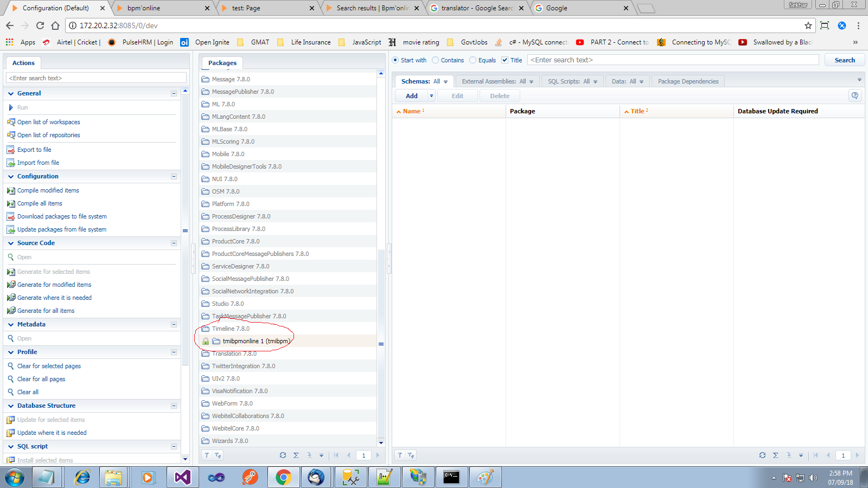The image size is (868, 488).
Task: Open the Add button dropdown arrow
Action: pos(432,96)
